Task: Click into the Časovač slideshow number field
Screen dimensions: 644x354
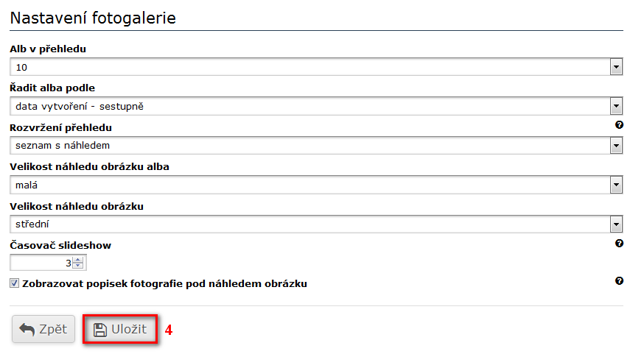Action: click(41, 263)
